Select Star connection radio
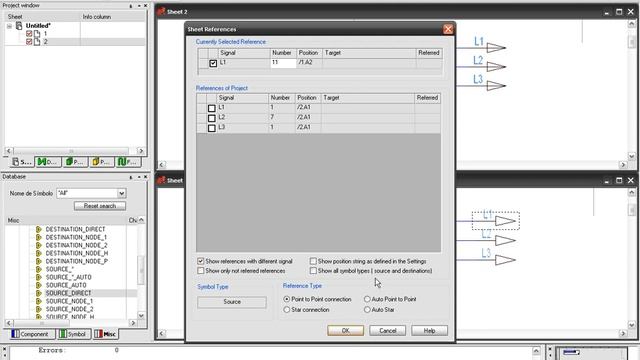 (x=287, y=310)
